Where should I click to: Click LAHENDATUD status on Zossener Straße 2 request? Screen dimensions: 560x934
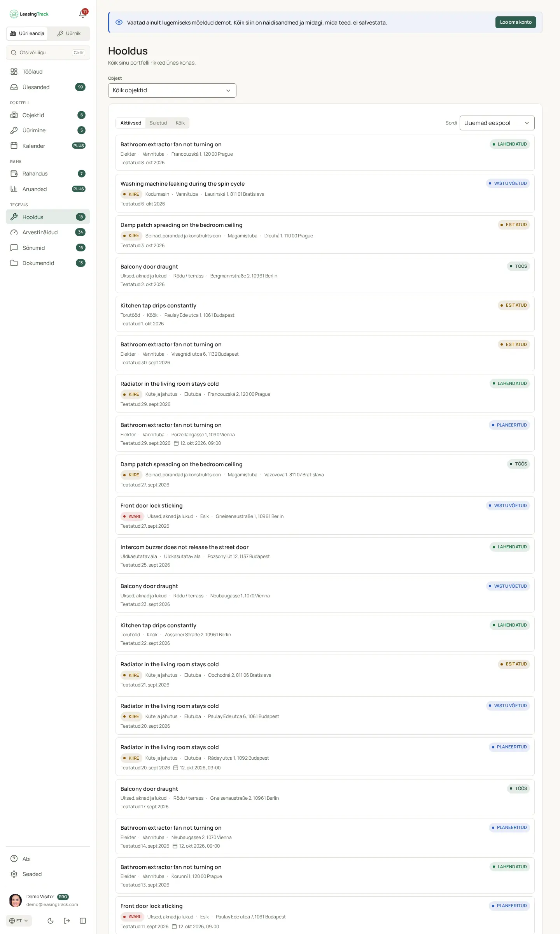tap(510, 625)
